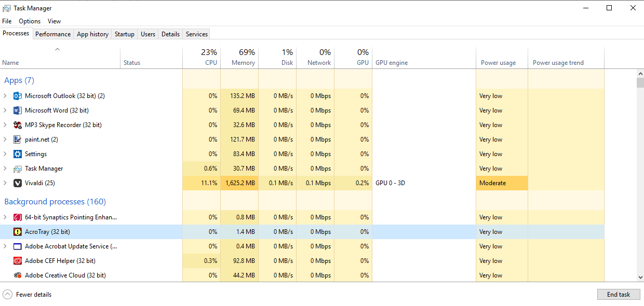
Task: Switch to the Performance tab
Action: pos(53,34)
